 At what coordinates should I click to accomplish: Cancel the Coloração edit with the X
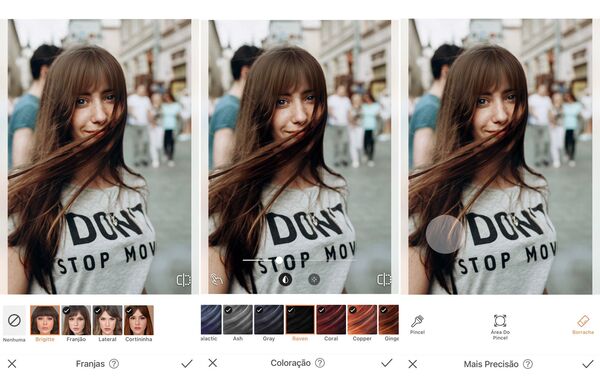213,363
